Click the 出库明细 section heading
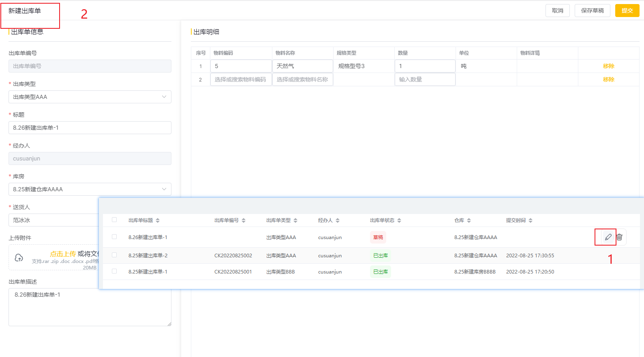This screenshot has width=644, height=357. 206,32
